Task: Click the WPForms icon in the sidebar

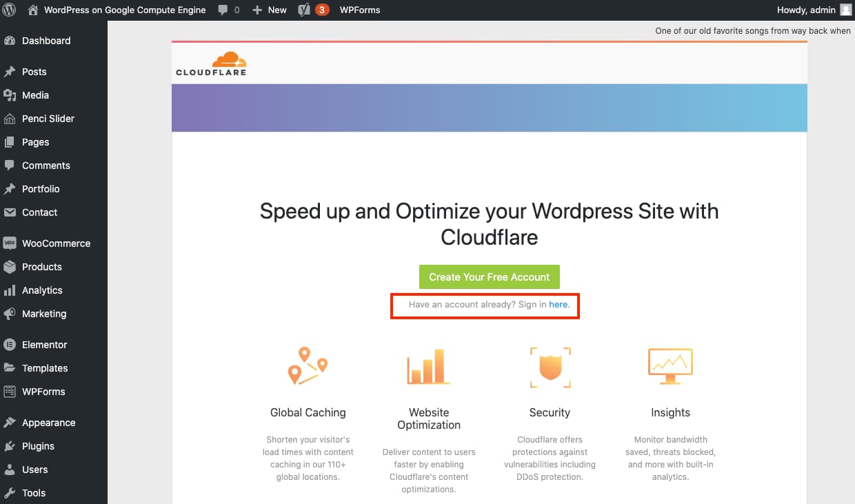Action: tap(10, 392)
